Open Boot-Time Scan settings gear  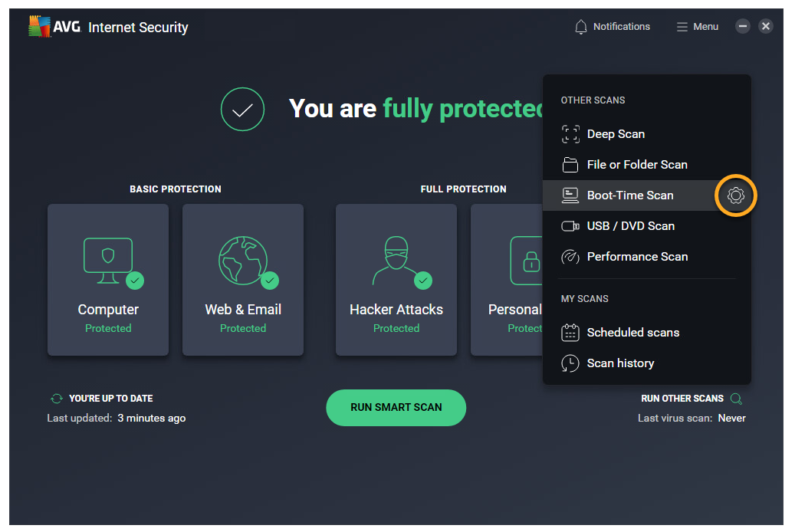point(735,195)
